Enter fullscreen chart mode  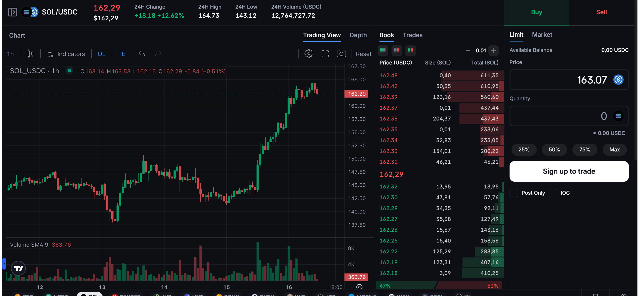click(x=325, y=54)
